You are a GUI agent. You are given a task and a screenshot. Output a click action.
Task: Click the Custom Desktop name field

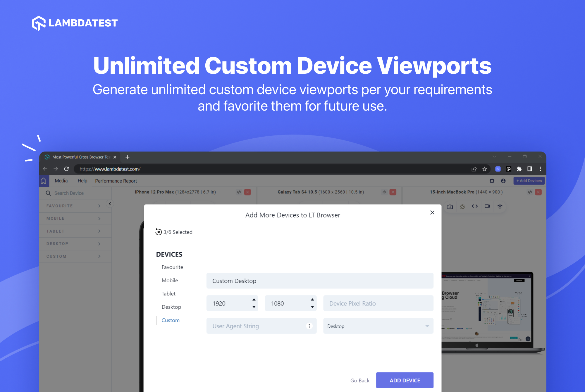pos(320,281)
